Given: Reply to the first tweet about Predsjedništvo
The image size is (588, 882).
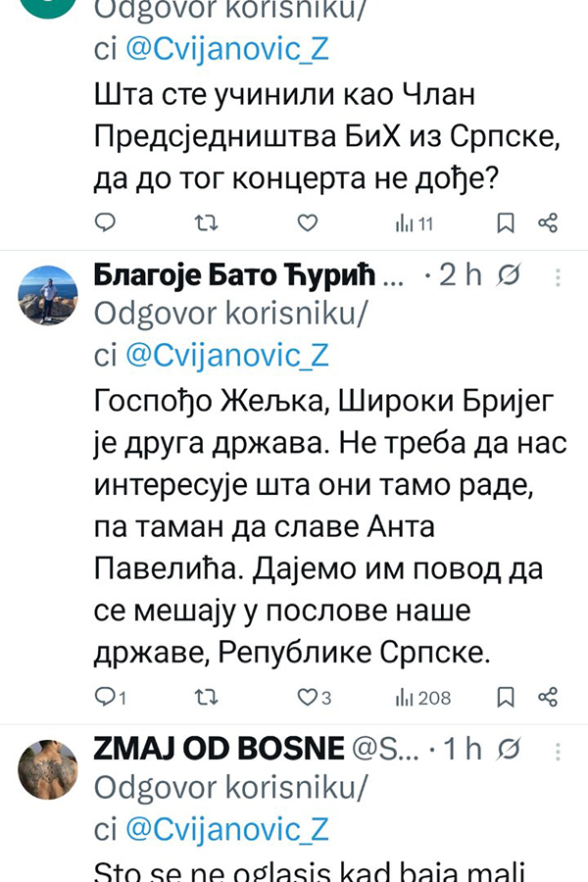Looking at the screenshot, I should pos(104,223).
